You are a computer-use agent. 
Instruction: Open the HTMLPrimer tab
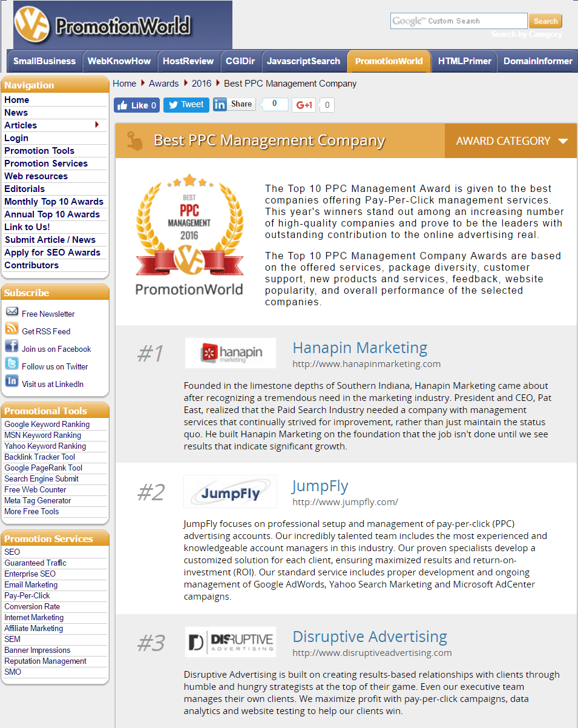pos(465,61)
